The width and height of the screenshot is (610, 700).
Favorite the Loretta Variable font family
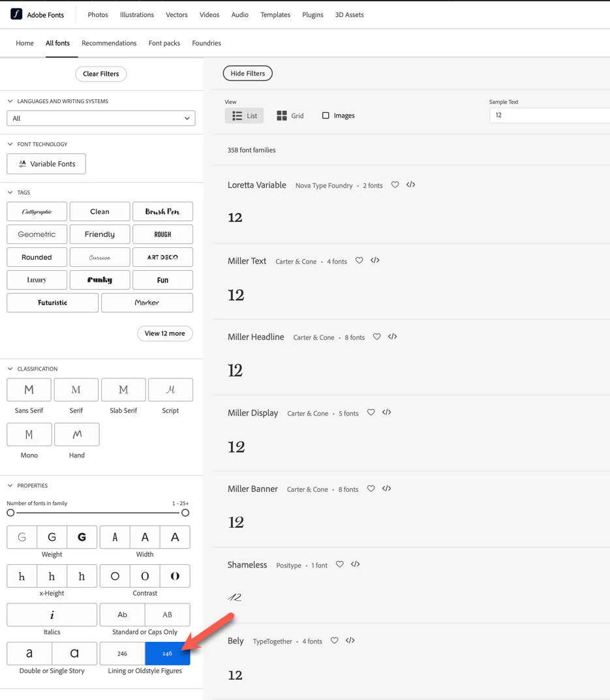395,185
